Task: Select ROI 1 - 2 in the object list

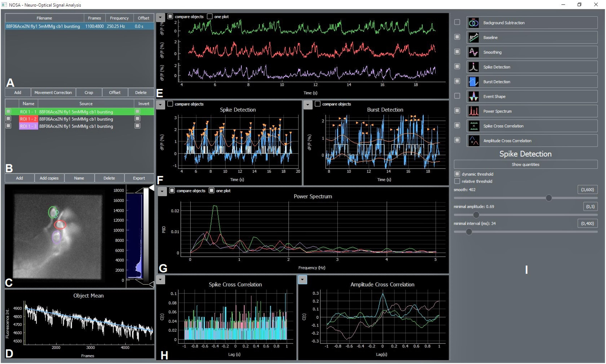Action: [x=79, y=119]
